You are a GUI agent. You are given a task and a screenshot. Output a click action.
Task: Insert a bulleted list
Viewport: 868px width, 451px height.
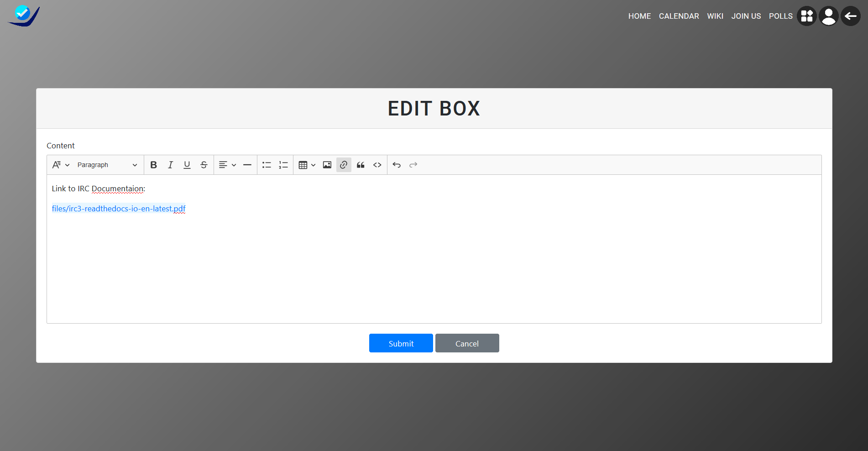coord(267,165)
